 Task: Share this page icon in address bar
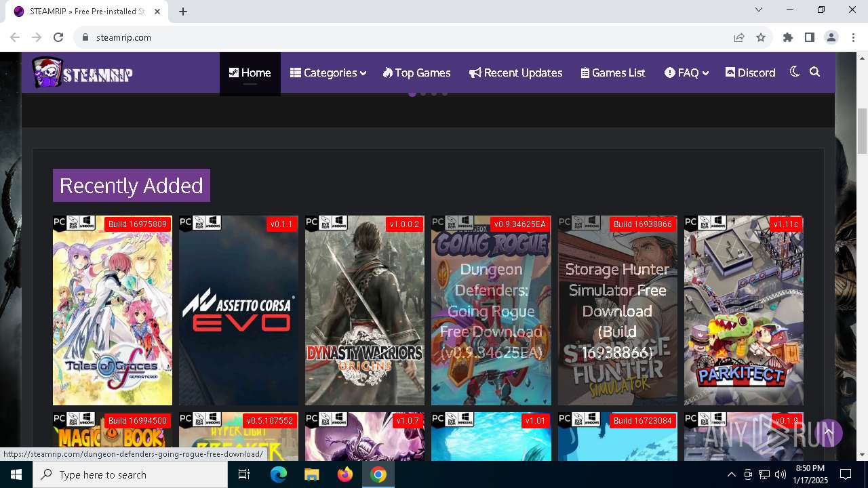coord(739,37)
